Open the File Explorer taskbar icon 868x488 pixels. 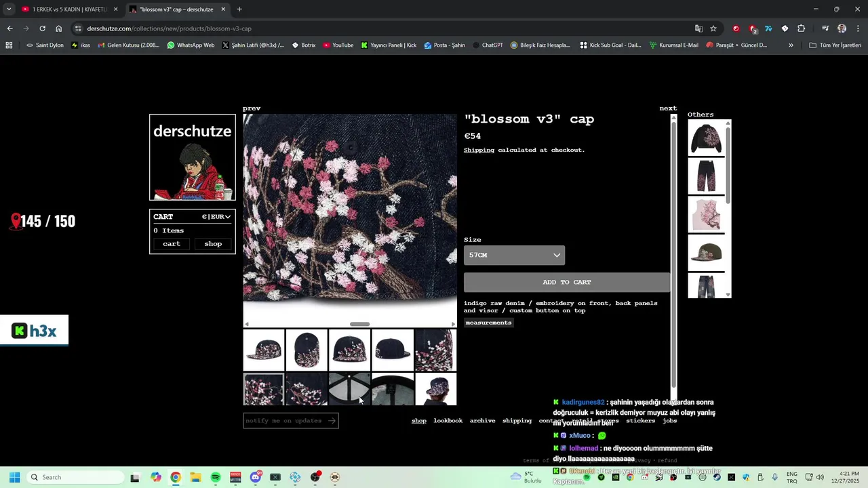point(195,477)
